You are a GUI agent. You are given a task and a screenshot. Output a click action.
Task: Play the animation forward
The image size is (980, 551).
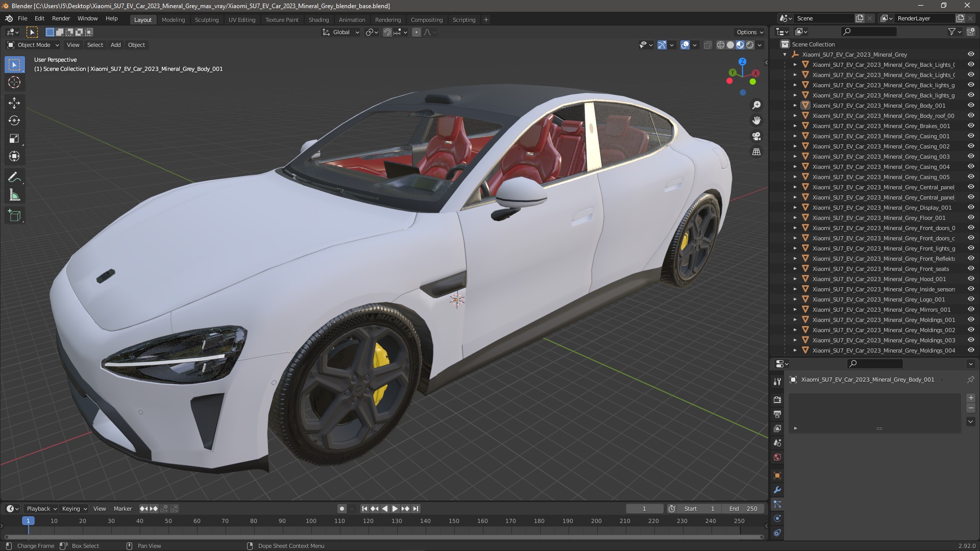point(395,509)
